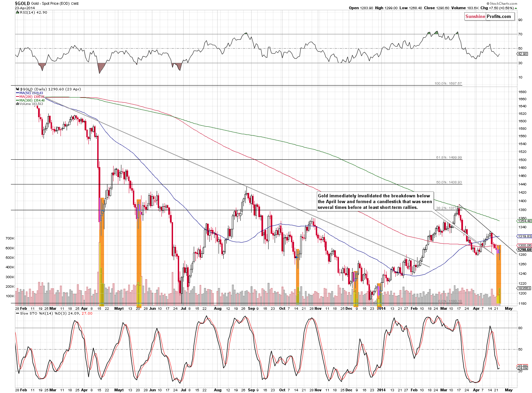This screenshot has width=532, height=393.
Task: Click the RSI(14) 42.90 indicator label
Action: coord(34,12)
